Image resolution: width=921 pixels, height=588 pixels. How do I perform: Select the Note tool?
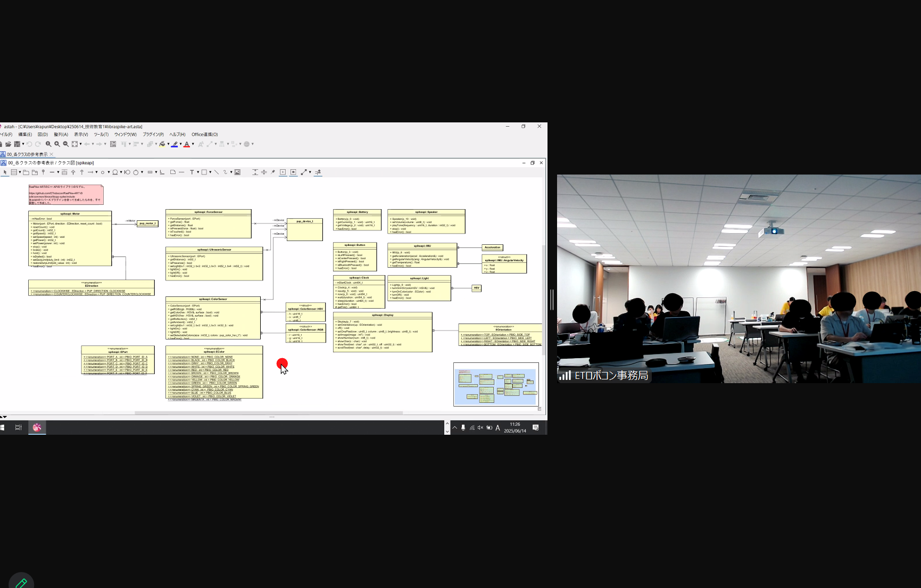click(173, 172)
